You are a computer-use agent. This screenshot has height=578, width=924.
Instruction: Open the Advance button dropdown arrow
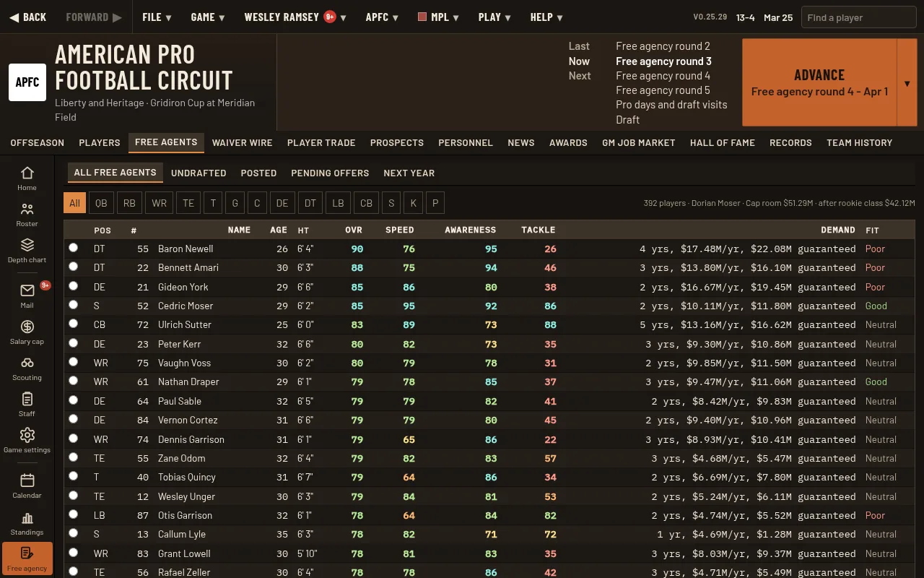click(907, 82)
